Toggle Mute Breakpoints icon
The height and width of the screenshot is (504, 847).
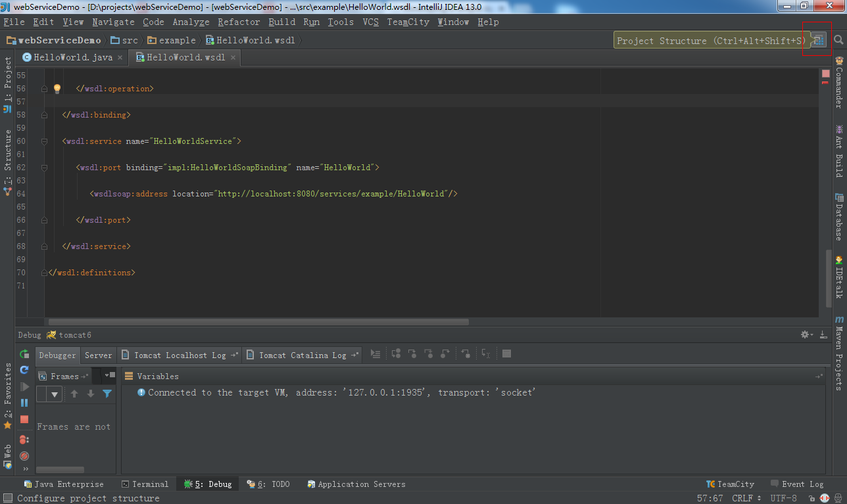tap(24, 455)
